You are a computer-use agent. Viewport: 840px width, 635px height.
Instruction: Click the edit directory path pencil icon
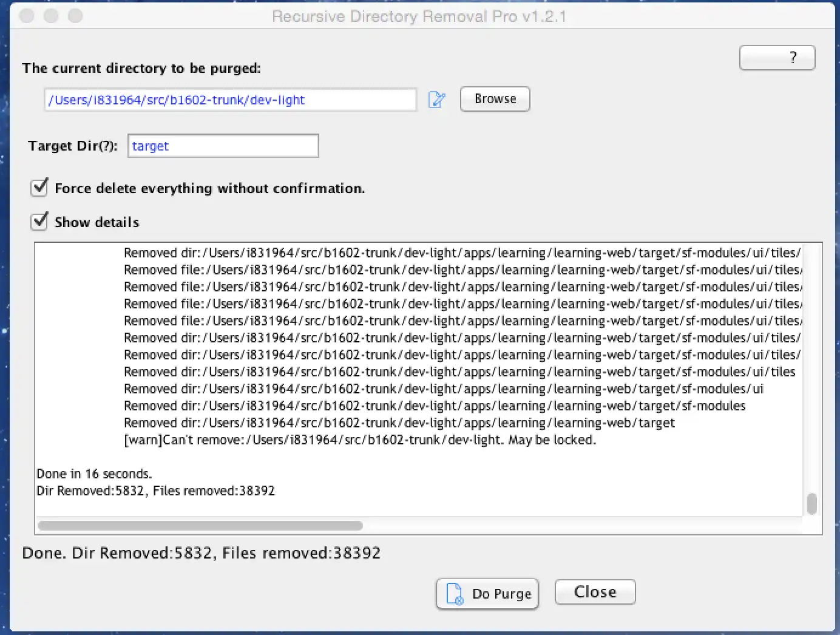click(437, 100)
